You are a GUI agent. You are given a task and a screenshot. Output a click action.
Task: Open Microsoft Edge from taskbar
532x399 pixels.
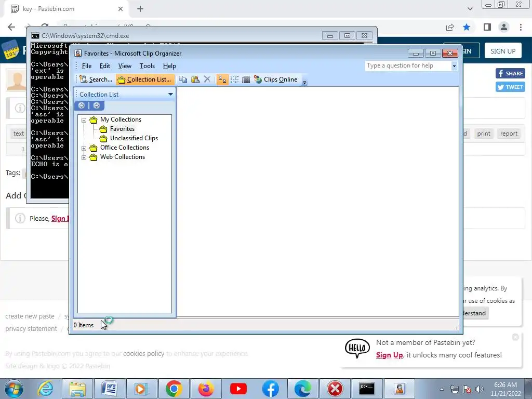click(303, 389)
